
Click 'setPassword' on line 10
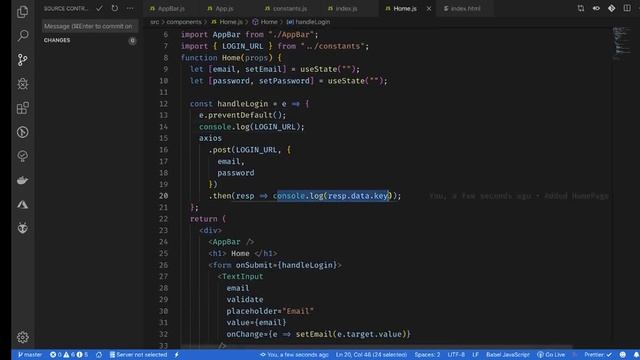pyautogui.click(x=284, y=81)
